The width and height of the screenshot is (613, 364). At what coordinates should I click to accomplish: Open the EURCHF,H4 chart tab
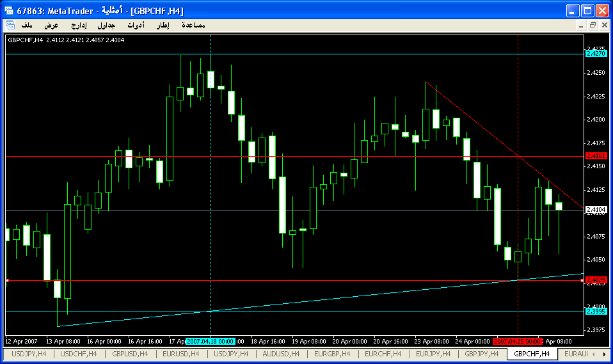coord(383,354)
